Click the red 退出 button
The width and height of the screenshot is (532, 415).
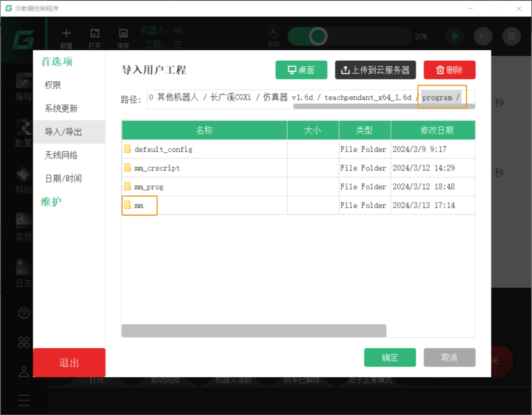tap(69, 363)
